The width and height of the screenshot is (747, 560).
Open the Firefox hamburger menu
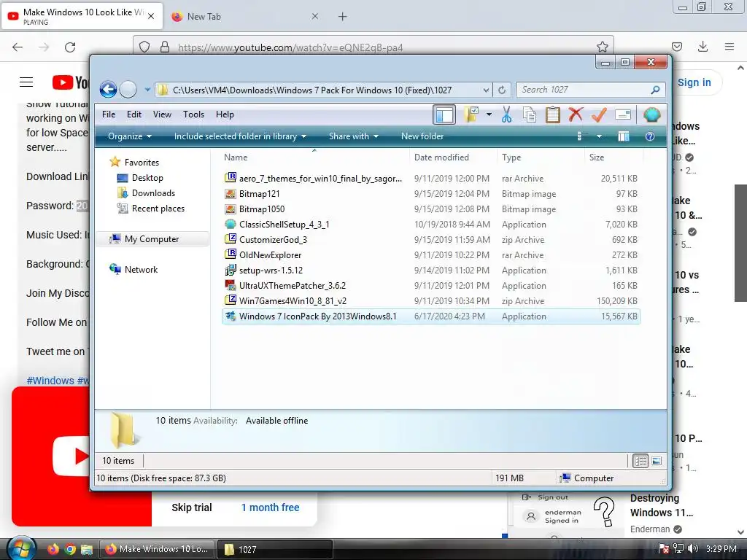[x=729, y=47]
